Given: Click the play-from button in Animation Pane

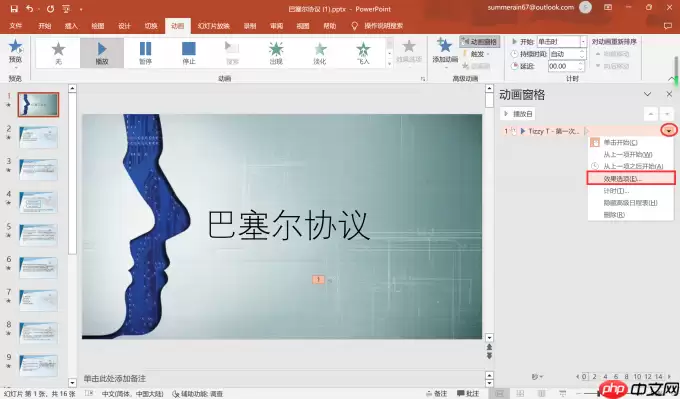Looking at the screenshot, I should [x=518, y=114].
